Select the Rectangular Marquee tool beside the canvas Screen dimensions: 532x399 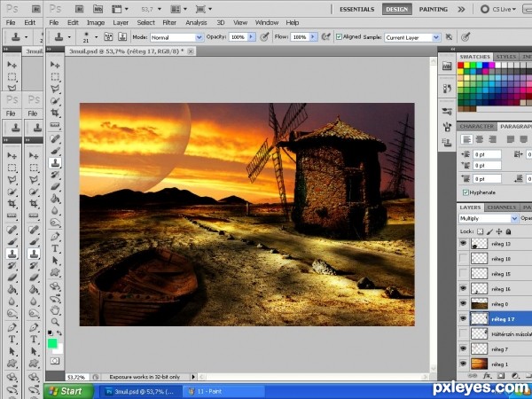[x=55, y=76]
